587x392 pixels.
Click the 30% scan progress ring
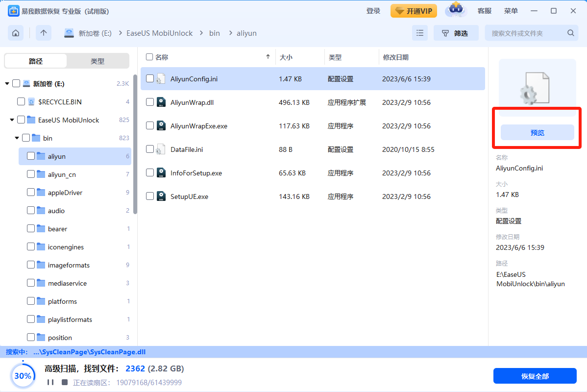23,375
